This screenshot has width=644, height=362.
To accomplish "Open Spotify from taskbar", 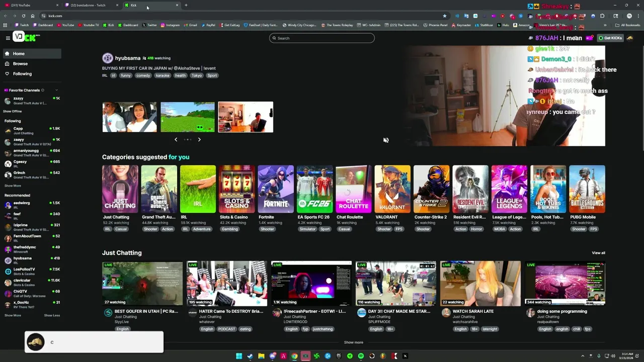I will pyautogui.click(x=361, y=356).
